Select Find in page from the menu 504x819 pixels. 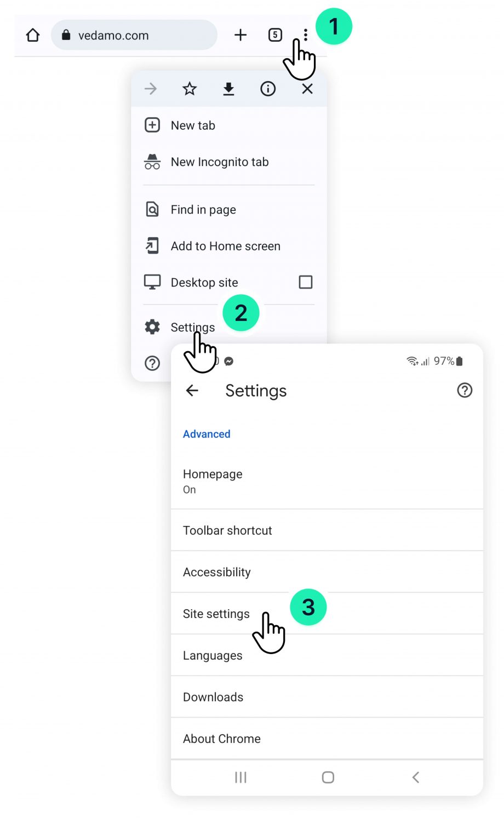[x=203, y=209]
